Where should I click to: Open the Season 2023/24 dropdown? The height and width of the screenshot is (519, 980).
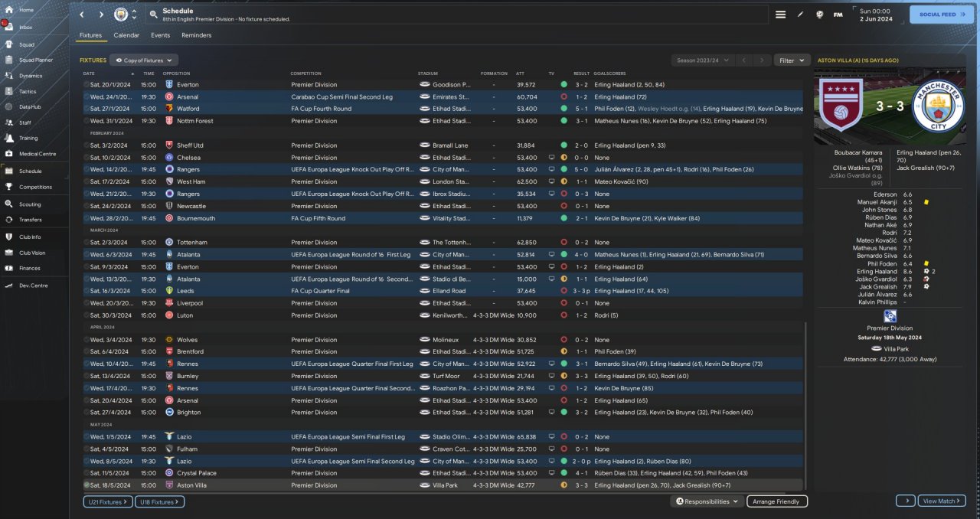tap(703, 60)
